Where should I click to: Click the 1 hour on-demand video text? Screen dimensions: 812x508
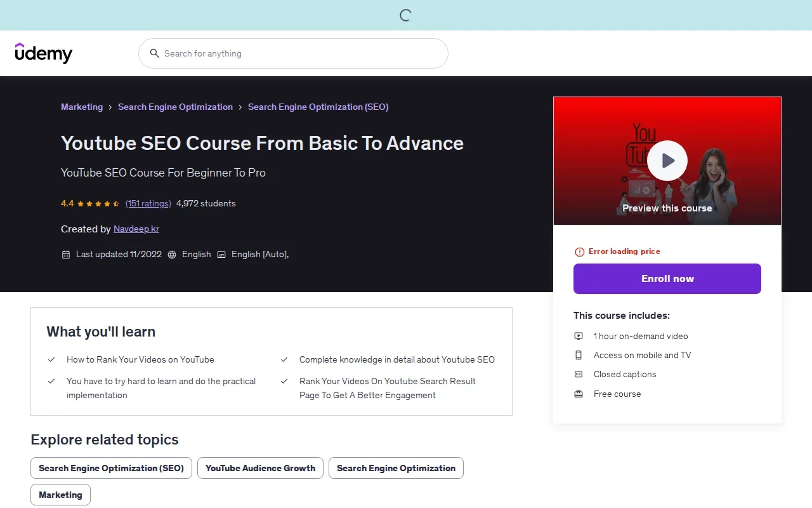coord(641,336)
